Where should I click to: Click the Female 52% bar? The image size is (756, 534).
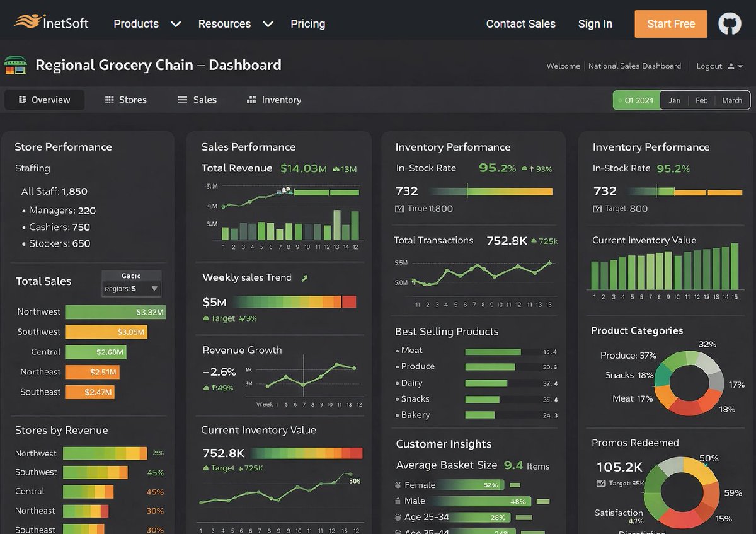pos(472,485)
